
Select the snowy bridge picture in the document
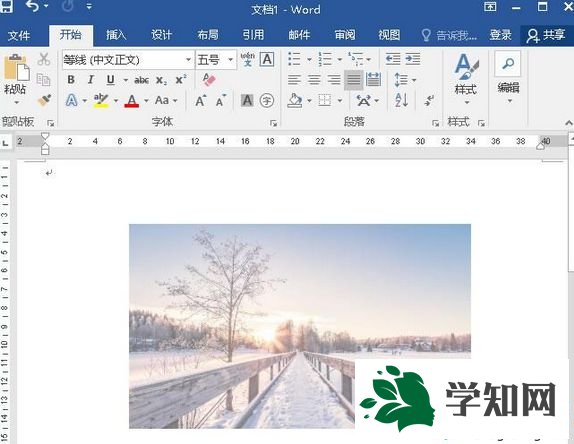click(x=300, y=326)
